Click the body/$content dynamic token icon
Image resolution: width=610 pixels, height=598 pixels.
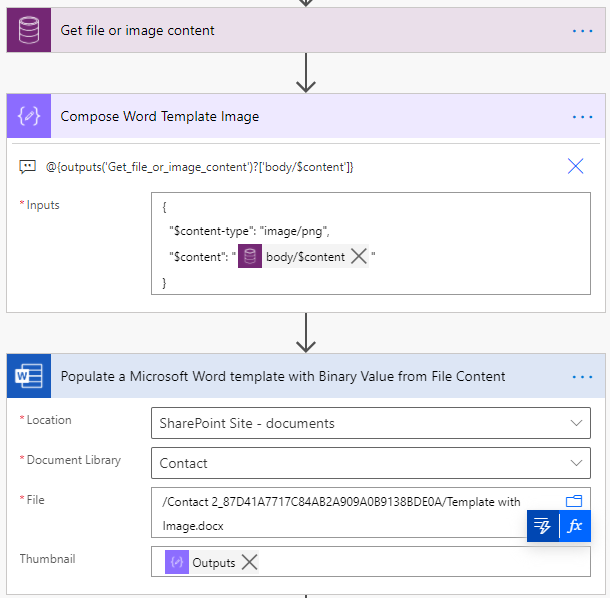tap(250, 257)
